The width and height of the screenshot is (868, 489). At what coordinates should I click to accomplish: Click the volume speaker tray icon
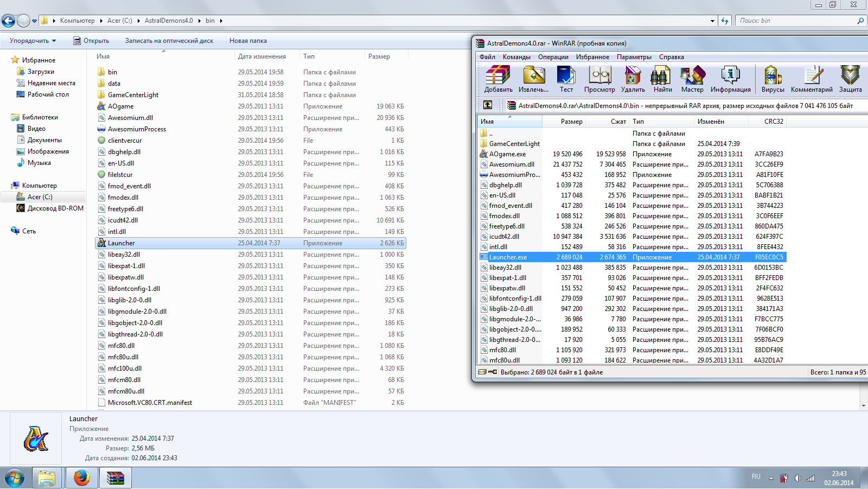(x=797, y=478)
